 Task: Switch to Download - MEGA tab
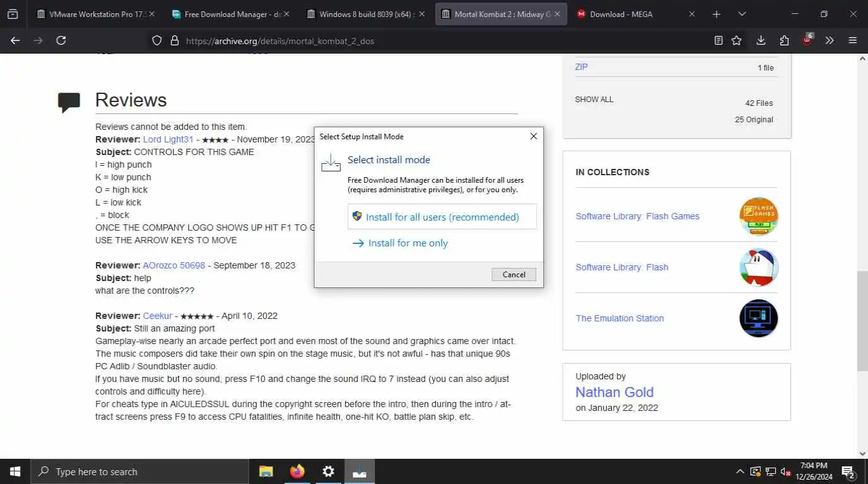tap(636, 14)
